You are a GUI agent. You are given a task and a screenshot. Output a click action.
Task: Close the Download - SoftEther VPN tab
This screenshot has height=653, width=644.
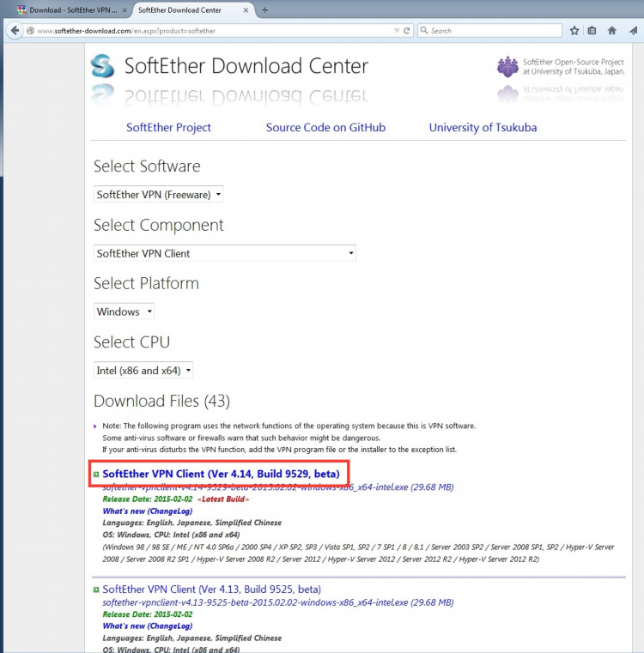point(125,10)
